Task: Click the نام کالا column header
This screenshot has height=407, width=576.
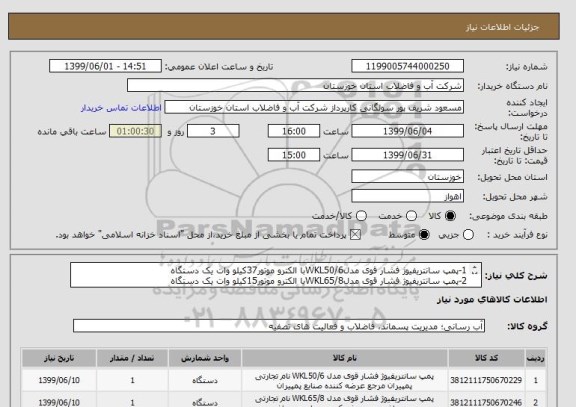Action: [x=345, y=358]
